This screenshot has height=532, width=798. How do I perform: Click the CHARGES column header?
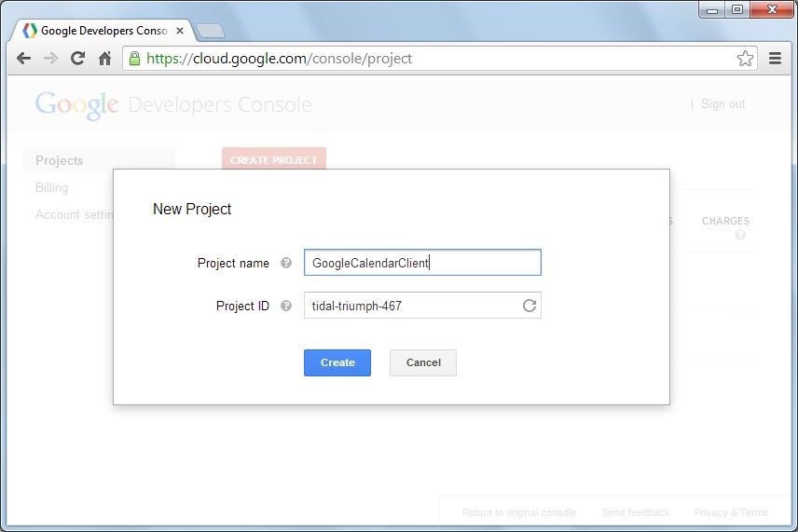[x=725, y=221]
